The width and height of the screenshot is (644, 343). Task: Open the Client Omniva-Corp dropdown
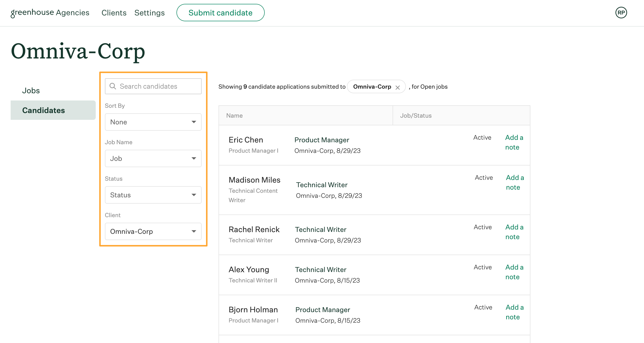pos(153,231)
